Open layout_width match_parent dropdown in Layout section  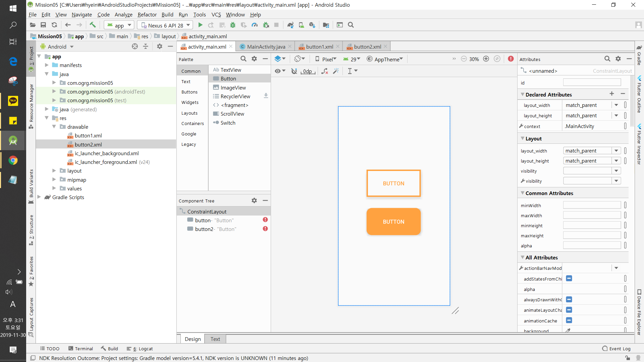click(x=616, y=151)
